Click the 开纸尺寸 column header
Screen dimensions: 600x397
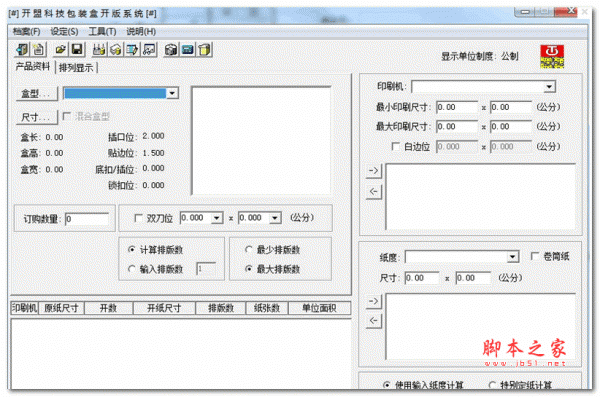click(x=164, y=308)
